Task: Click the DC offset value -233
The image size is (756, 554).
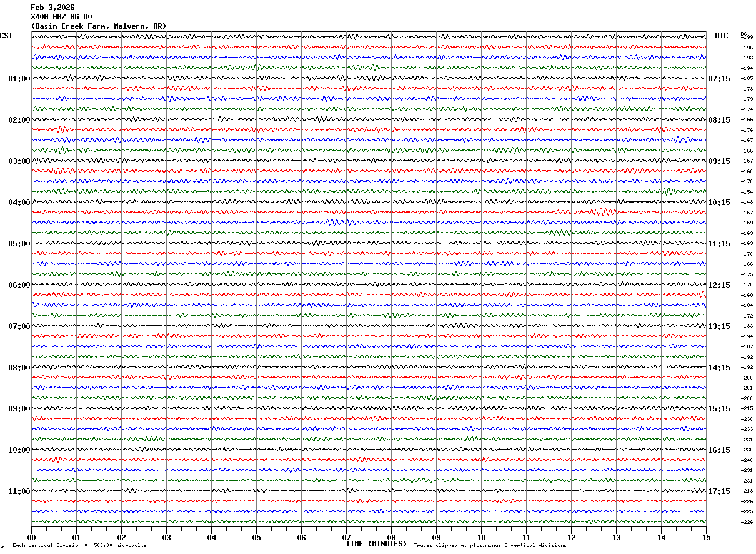Action: 747,430
